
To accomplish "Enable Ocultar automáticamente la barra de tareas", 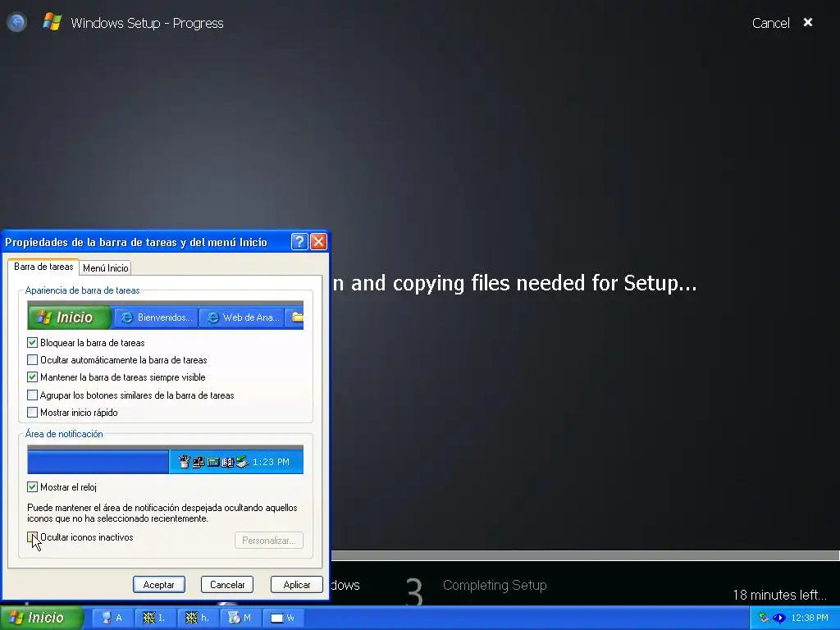I will (x=32, y=360).
